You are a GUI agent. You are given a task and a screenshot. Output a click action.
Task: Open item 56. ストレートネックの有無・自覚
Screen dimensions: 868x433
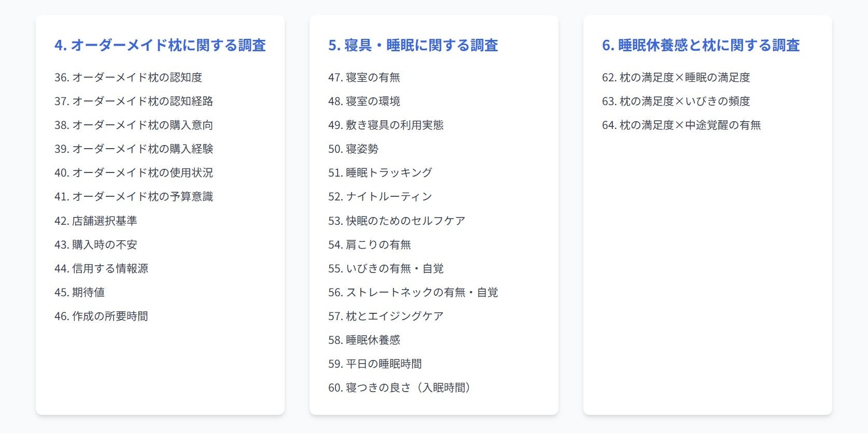pos(413,292)
